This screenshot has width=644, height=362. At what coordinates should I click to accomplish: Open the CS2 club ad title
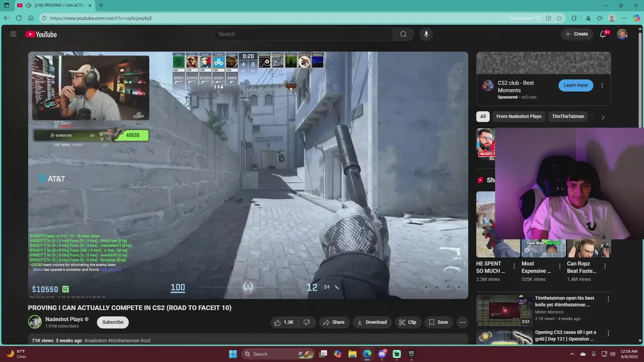click(516, 86)
